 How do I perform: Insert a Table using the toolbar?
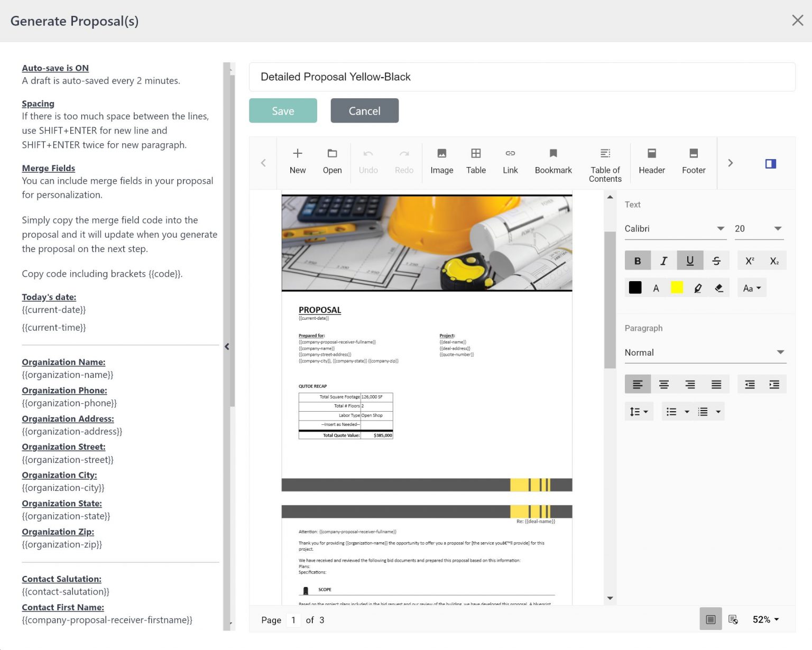(476, 161)
